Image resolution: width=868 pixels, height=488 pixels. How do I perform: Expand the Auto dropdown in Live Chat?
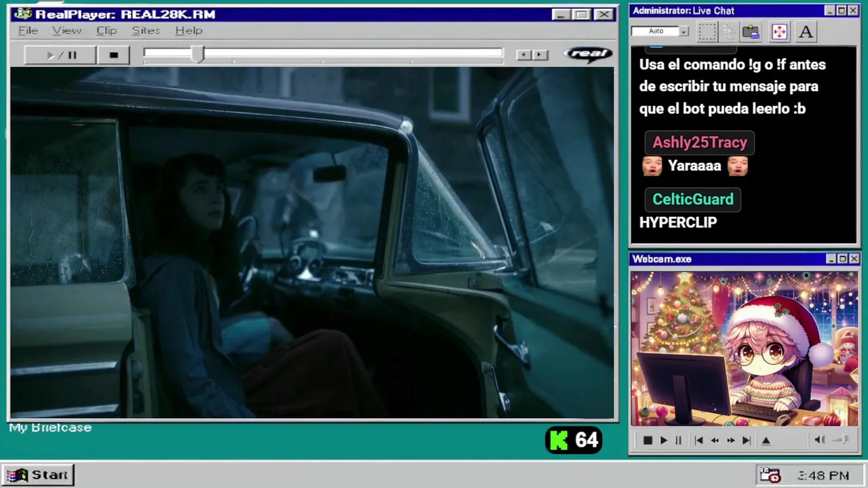[x=684, y=31]
